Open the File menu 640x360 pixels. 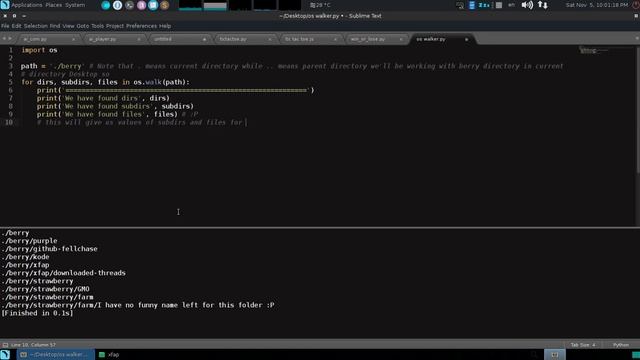5,26
